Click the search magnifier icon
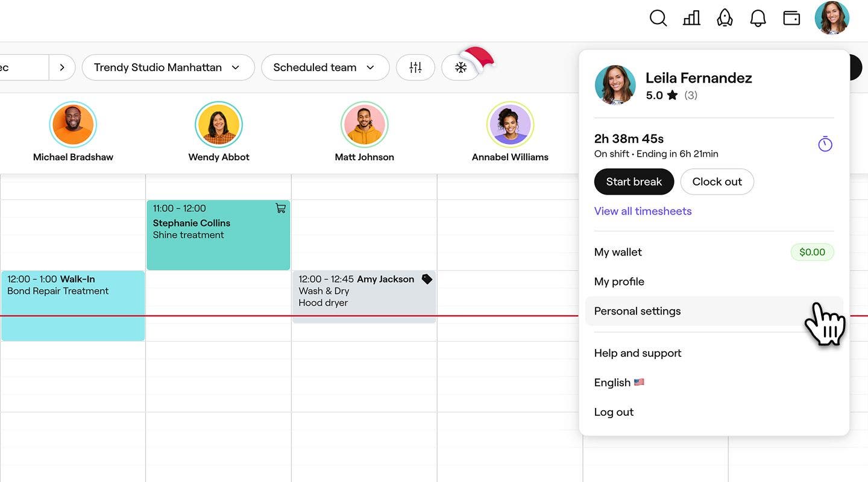The image size is (868, 482). pos(658,18)
